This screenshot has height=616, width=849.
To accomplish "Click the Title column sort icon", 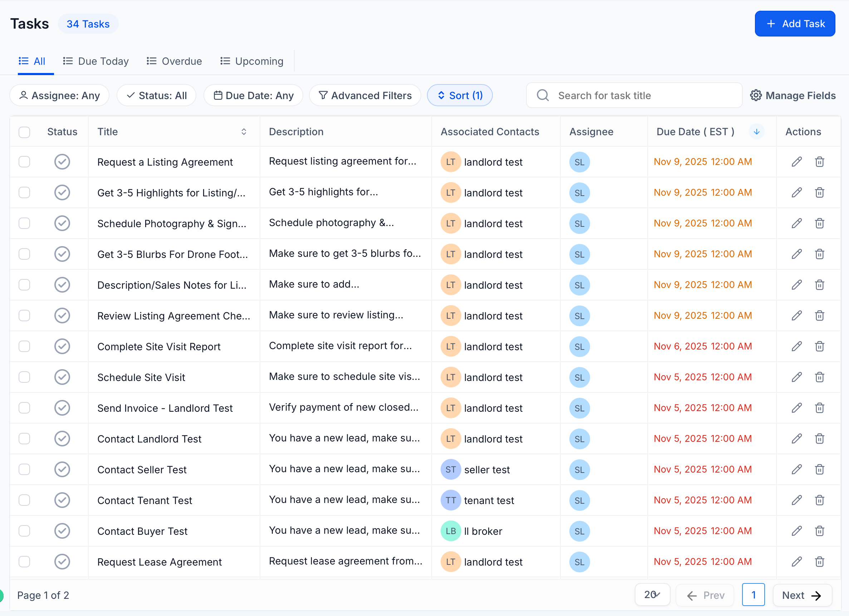I will click(244, 132).
